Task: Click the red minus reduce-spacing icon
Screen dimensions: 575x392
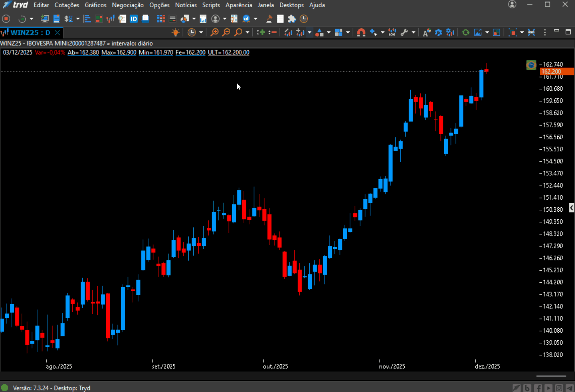Action: (x=273, y=32)
